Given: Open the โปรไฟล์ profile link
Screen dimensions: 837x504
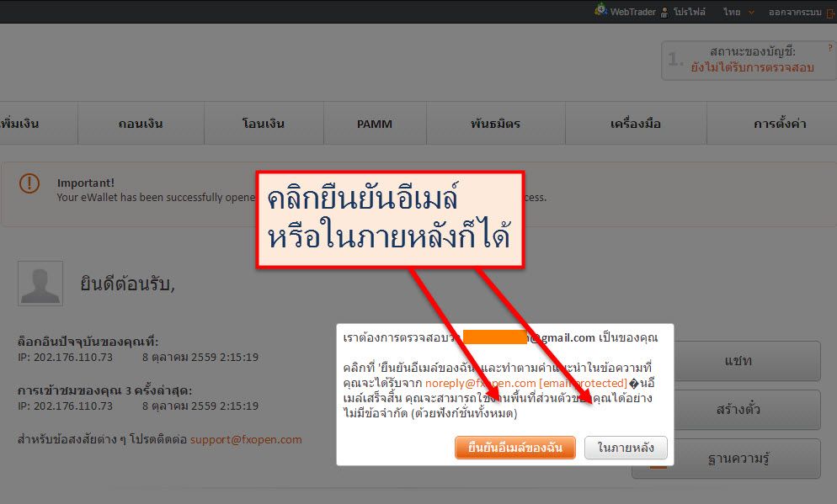Looking at the screenshot, I should click(x=689, y=12).
